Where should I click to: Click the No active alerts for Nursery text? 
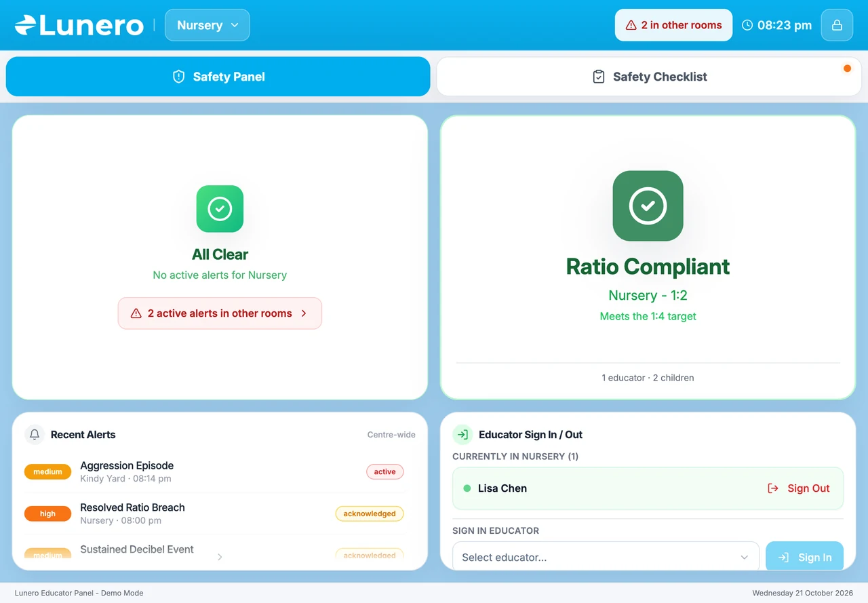(x=220, y=275)
